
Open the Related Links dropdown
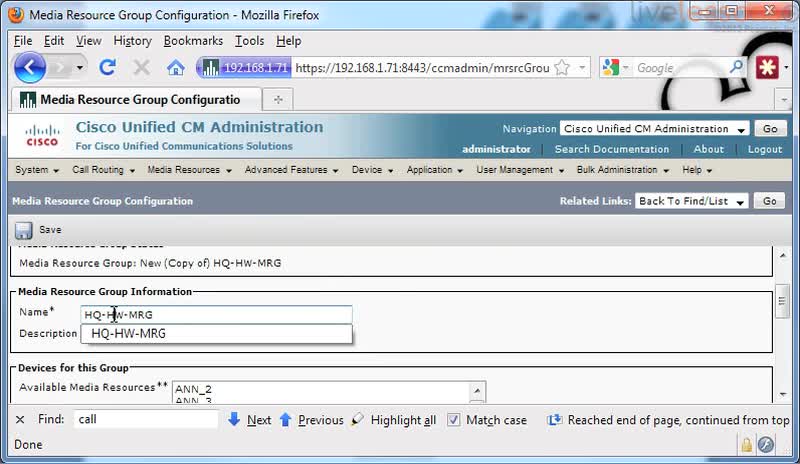[x=691, y=201]
